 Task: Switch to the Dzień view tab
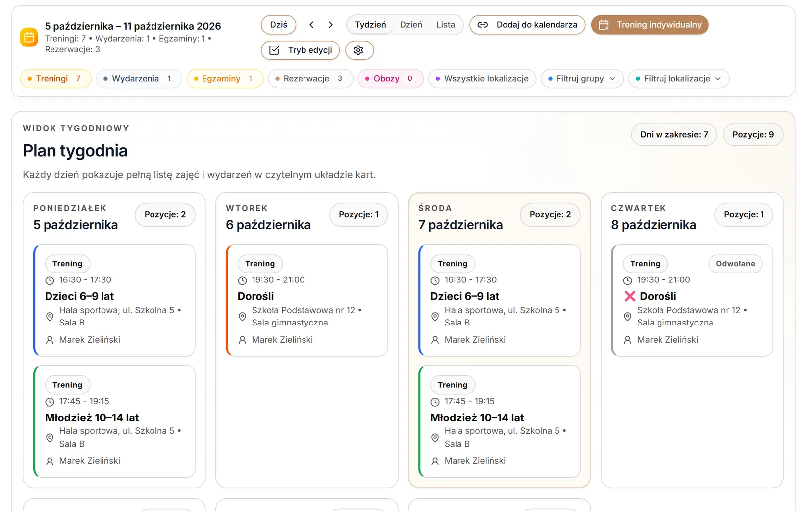pos(411,25)
